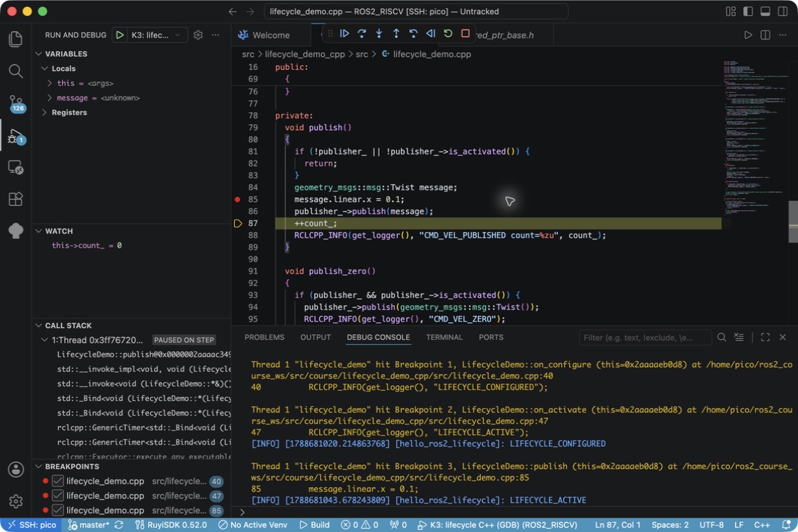
Task: Remove the red breakpoint dot on line 85
Action: pyautogui.click(x=237, y=199)
